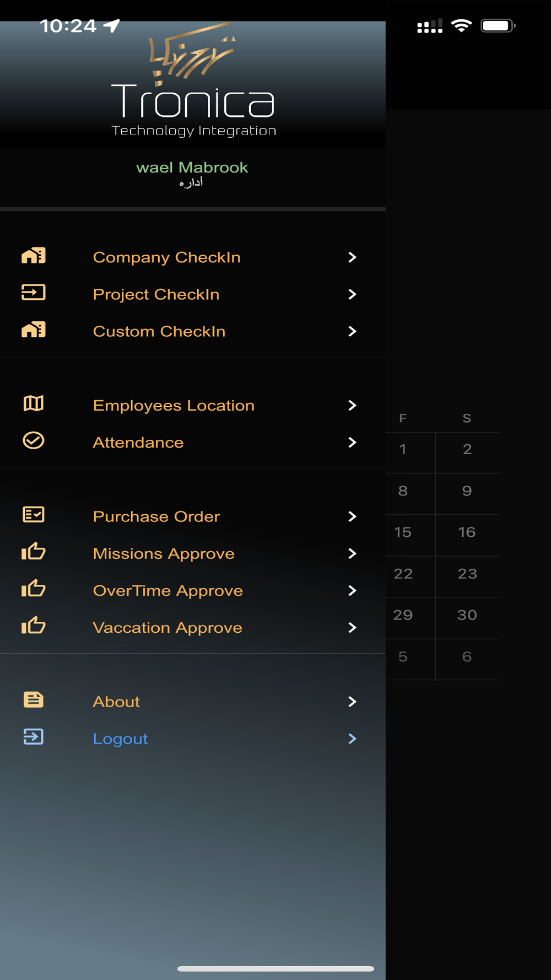Image resolution: width=551 pixels, height=980 pixels.
Task: Click the chevron next to Vaccation Approve
Action: [353, 628]
